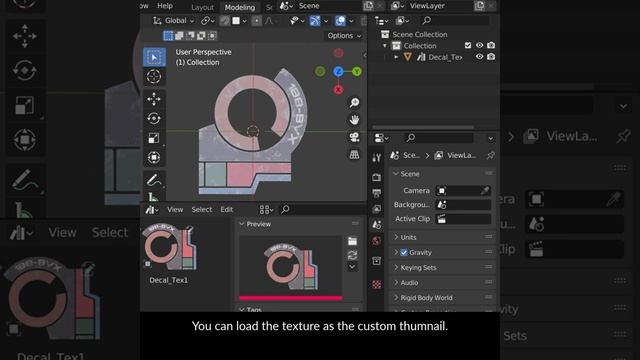Select Scene Collection in outliner
Image resolution: width=640 pixels, height=360 pixels.
pos(420,35)
